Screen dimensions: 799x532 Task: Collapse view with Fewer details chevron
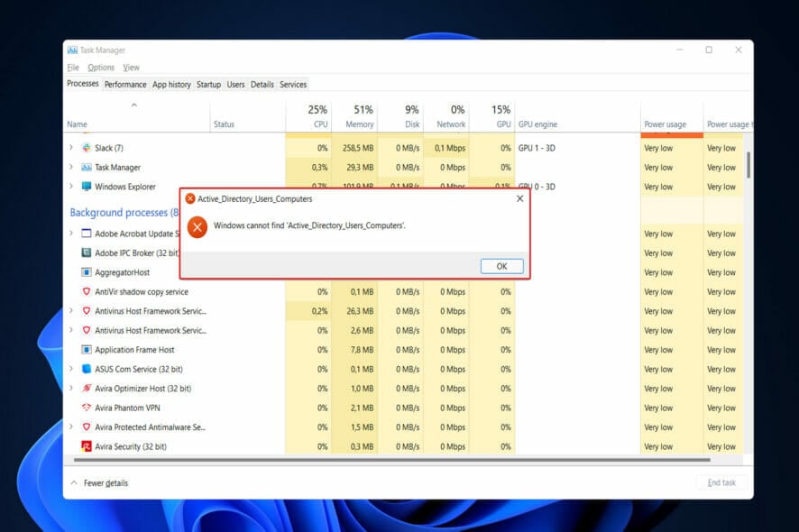pos(74,482)
